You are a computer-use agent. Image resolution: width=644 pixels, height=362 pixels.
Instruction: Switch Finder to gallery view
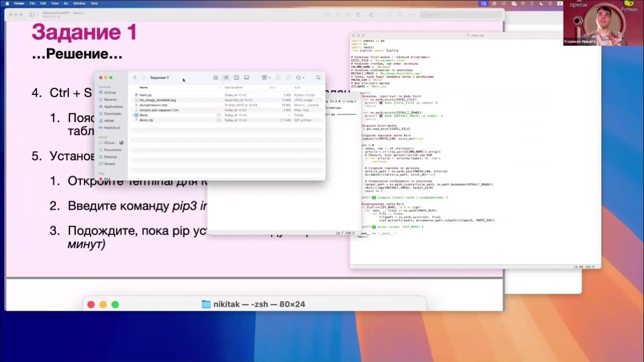(247, 77)
